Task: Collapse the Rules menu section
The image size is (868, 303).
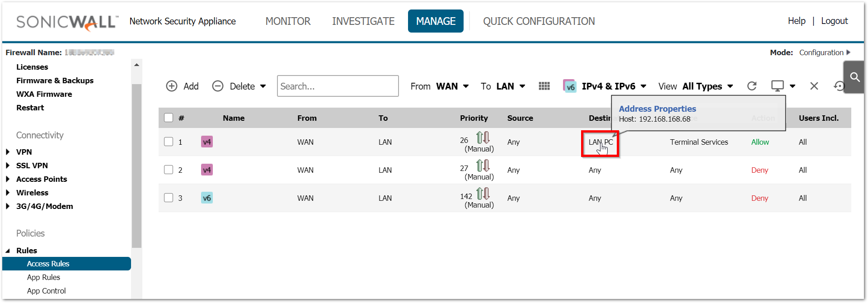Action: [x=8, y=251]
